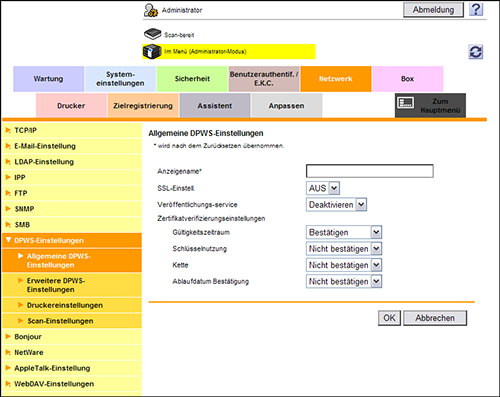Click the Anzeigename input field
Viewport: 500px width, 397px height.
point(370,171)
